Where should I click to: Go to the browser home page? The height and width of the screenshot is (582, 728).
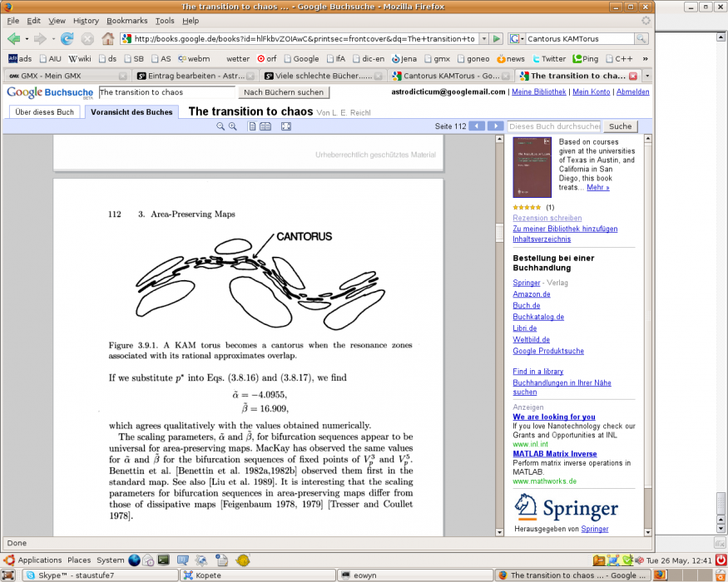[107, 39]
